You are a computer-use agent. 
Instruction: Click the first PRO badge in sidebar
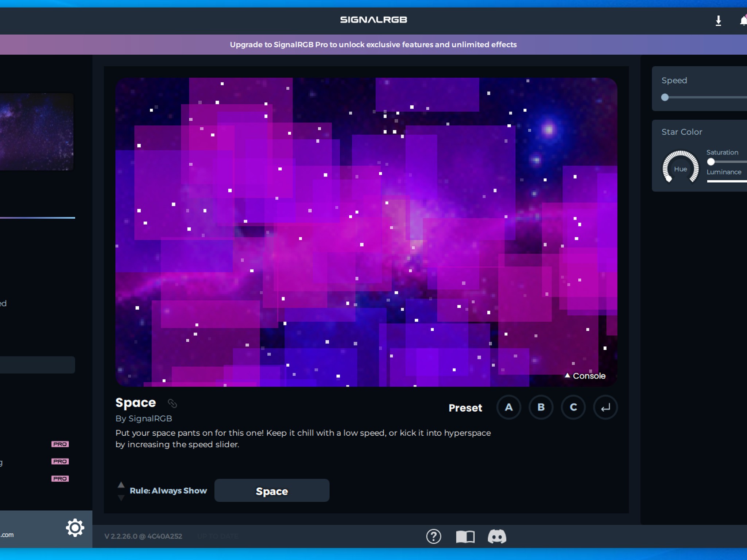point(60,444)
